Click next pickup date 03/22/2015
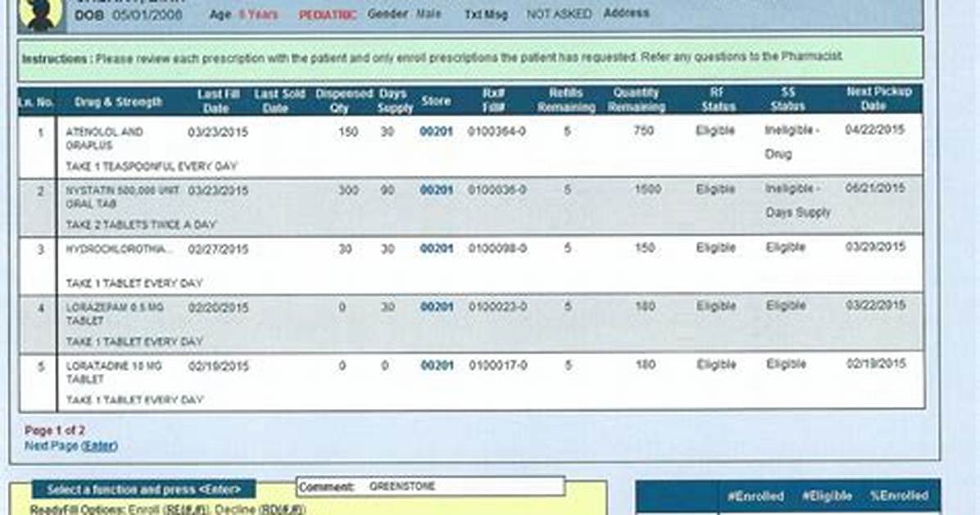Image resolution: width=980 pixels, height=515 pixels. (x=875, y=305)
